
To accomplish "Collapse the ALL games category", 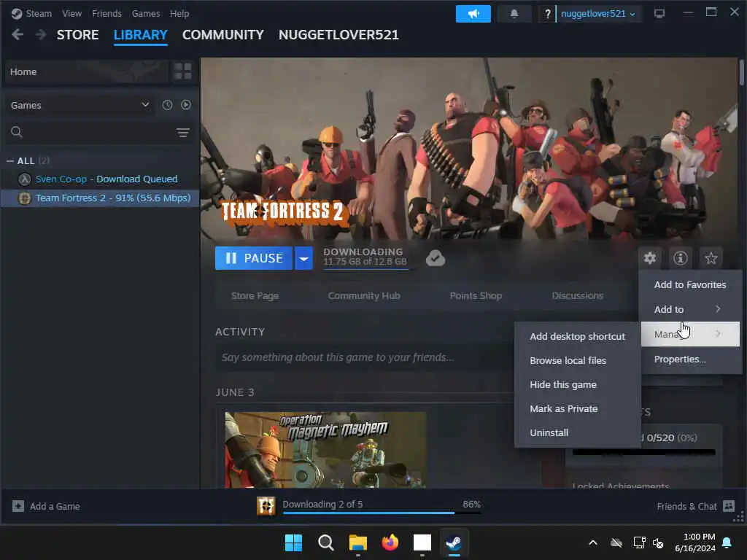I will pyautogui.click(x=10, y=161).
